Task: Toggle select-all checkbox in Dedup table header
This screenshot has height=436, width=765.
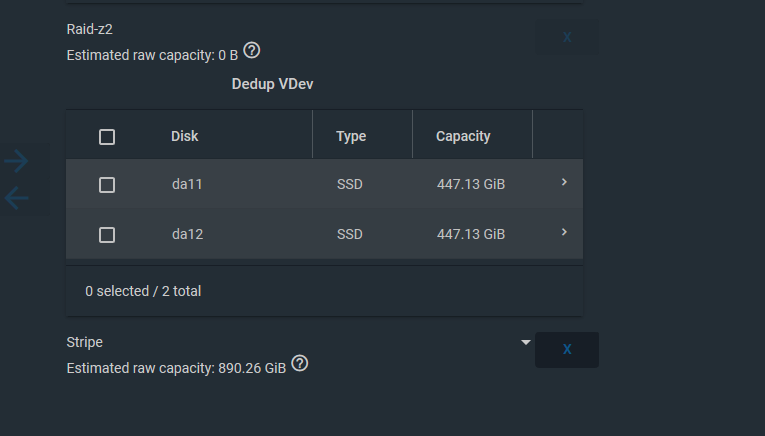Action: (x=107, y=137)
